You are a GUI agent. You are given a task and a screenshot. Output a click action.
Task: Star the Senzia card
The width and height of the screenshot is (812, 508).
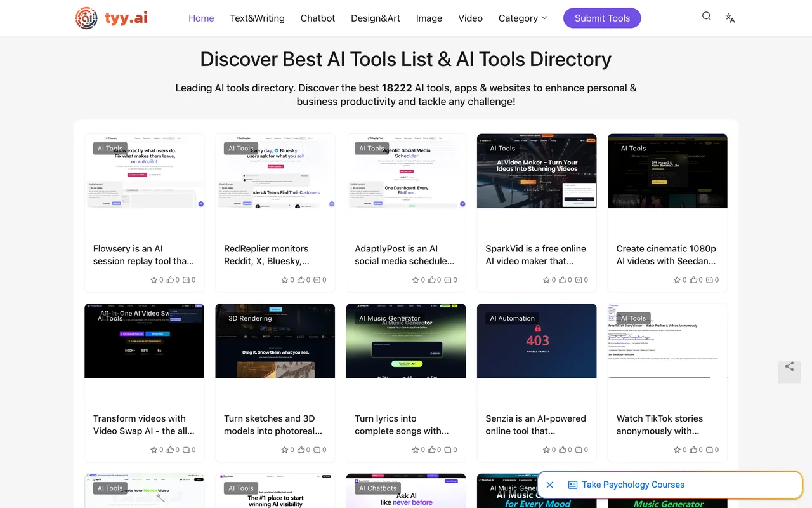(546, 450)
